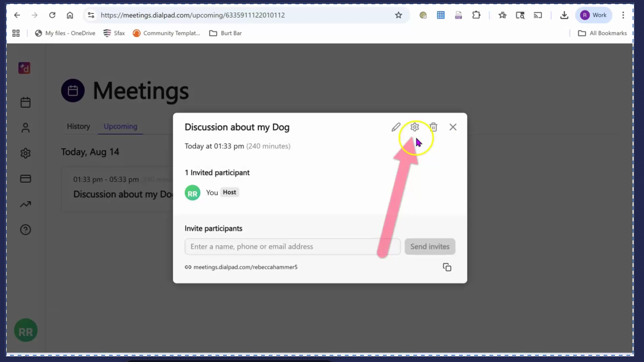Open the Work profile button

point(594,15)
